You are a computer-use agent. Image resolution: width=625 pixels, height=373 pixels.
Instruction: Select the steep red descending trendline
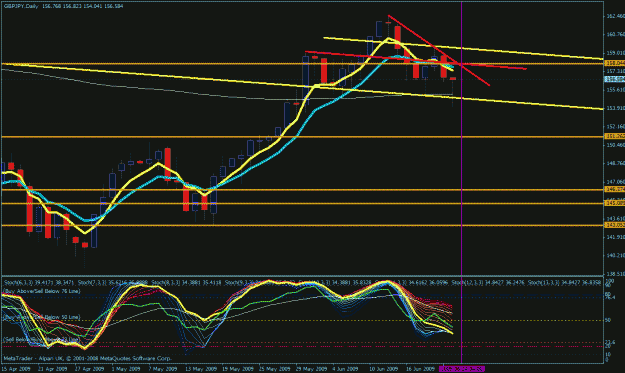tap(438, 50)
